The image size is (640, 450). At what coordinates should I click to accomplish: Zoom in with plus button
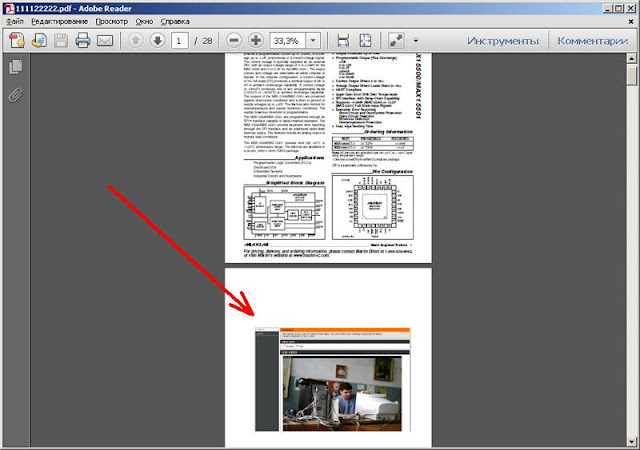256,40
